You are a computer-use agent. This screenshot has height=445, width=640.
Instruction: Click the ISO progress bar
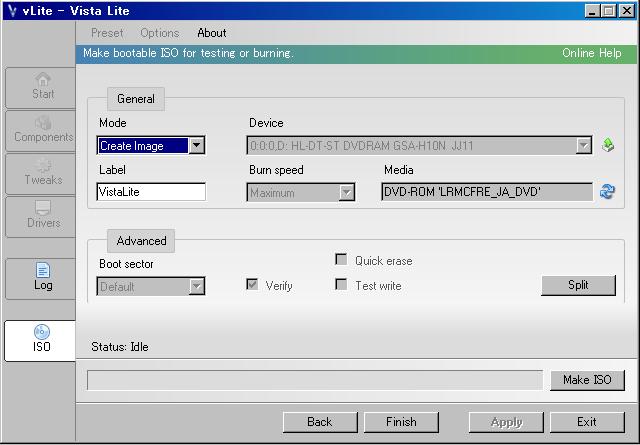click(315, 380)
